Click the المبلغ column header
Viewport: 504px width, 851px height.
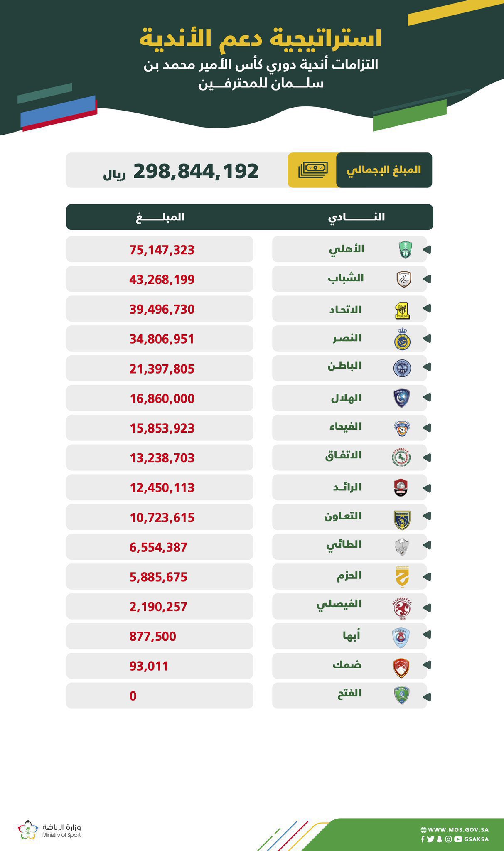160,217
